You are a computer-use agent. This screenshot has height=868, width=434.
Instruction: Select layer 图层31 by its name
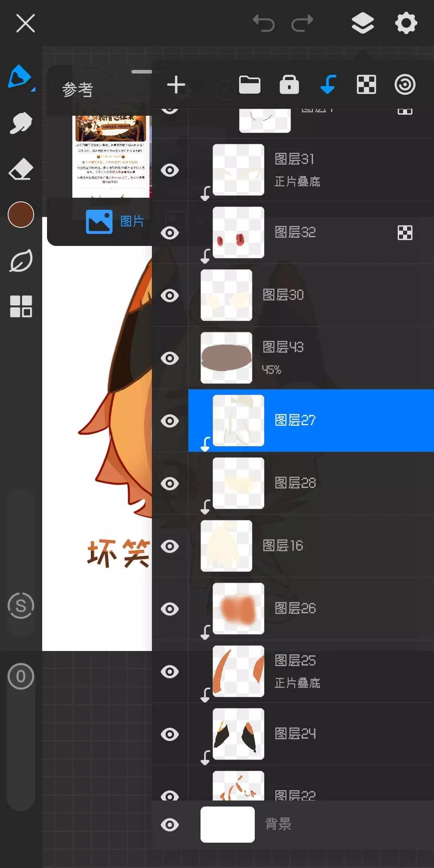pos(294,159)
